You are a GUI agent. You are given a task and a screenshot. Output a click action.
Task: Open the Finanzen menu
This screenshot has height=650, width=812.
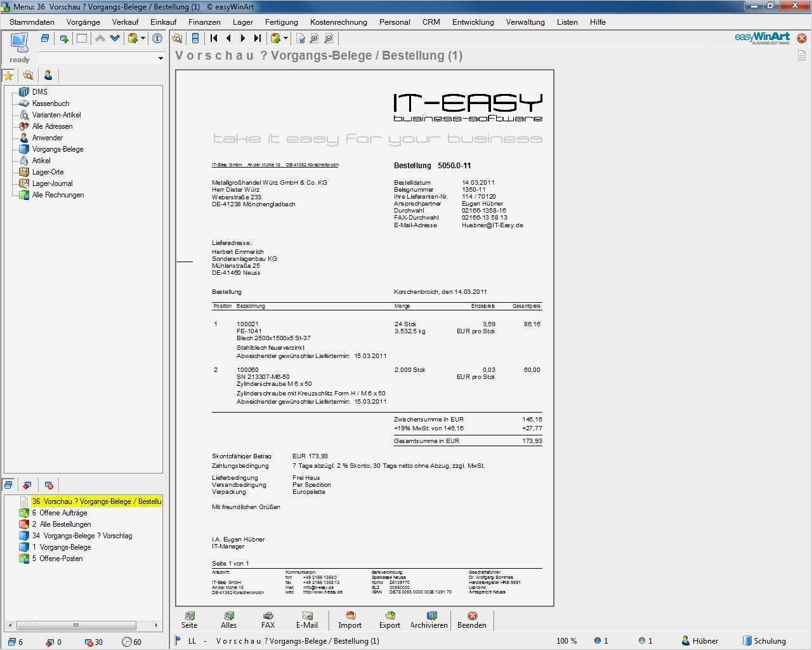(x=204, y=22)
